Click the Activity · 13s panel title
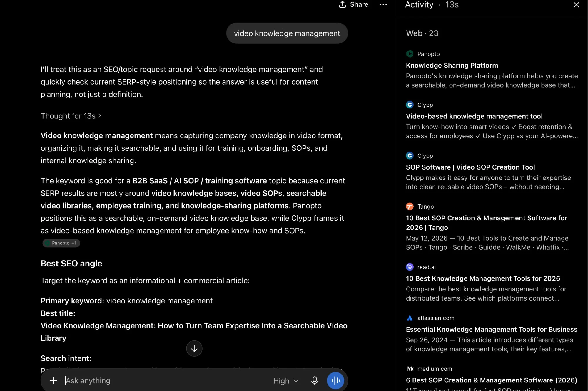Image resolution: width=588 pixels, height=391 pixels. point(432,4)
